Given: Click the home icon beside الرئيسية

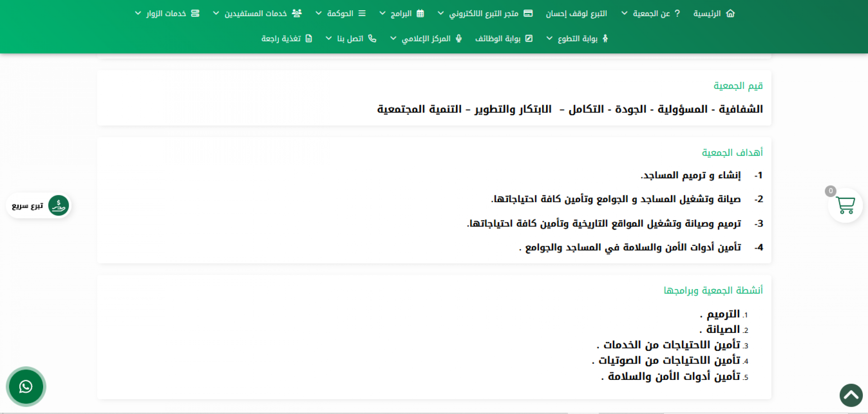Looking at the screenshot, I should (x=730, y=13).
